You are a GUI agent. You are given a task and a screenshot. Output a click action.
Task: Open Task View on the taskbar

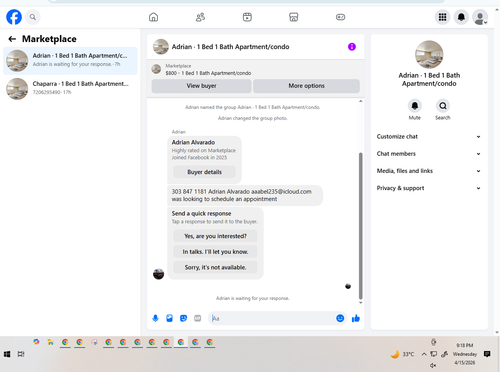click(x=21, y=354)
